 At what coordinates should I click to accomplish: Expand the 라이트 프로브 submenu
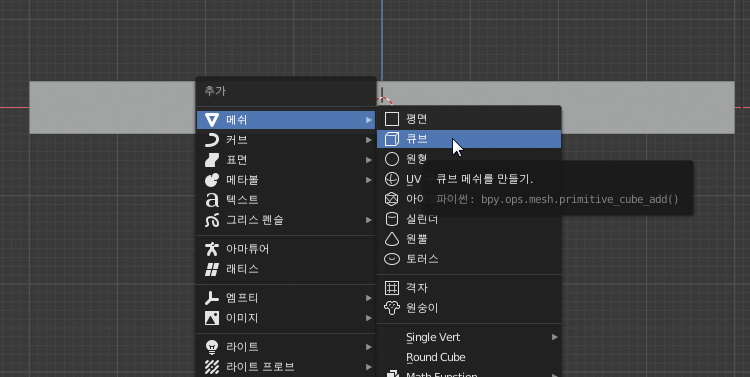coord(286,367)
